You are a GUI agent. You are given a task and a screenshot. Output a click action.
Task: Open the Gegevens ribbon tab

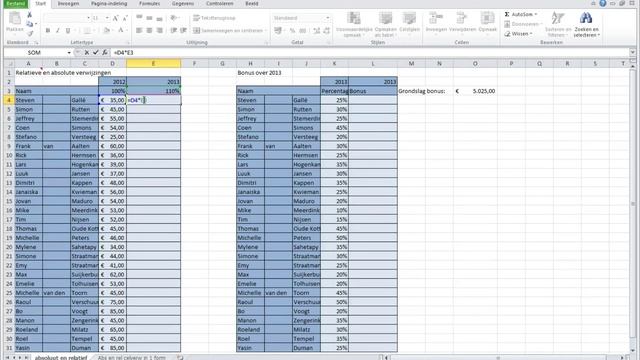(183, 4)
